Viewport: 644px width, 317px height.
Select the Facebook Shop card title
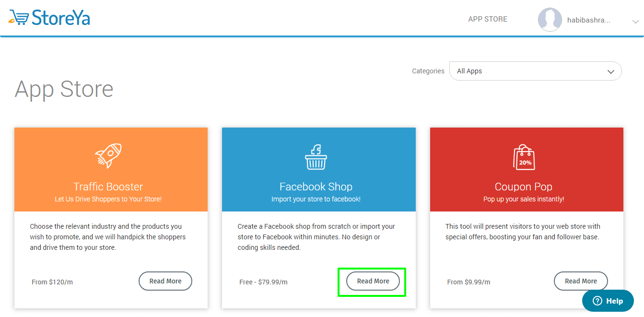pyautogui.click(x=316, y=187)
